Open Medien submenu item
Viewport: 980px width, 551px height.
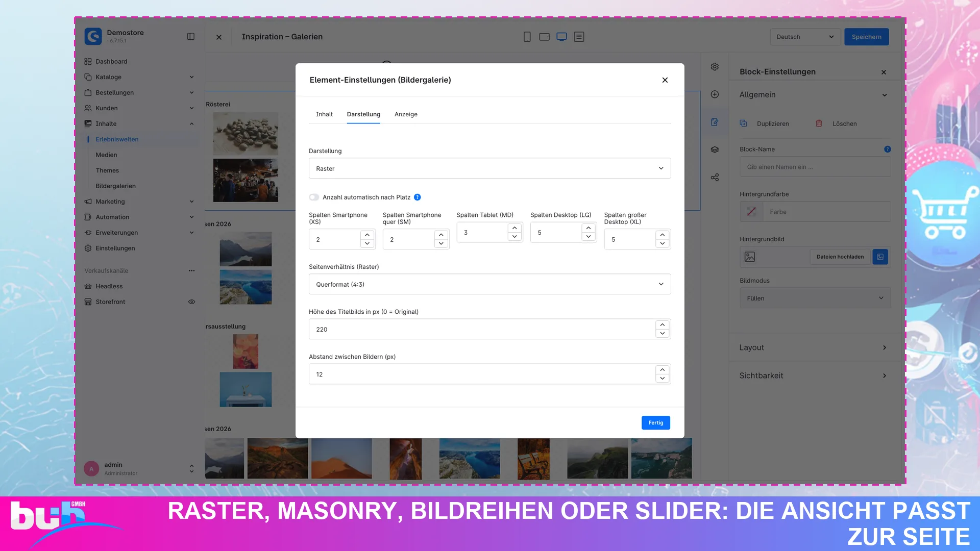pos(106,155)
